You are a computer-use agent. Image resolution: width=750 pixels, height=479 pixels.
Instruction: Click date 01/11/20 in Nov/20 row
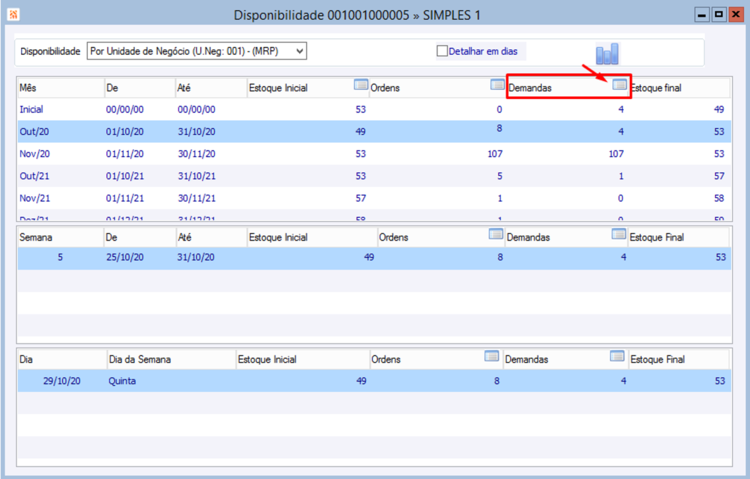[125, 154]
